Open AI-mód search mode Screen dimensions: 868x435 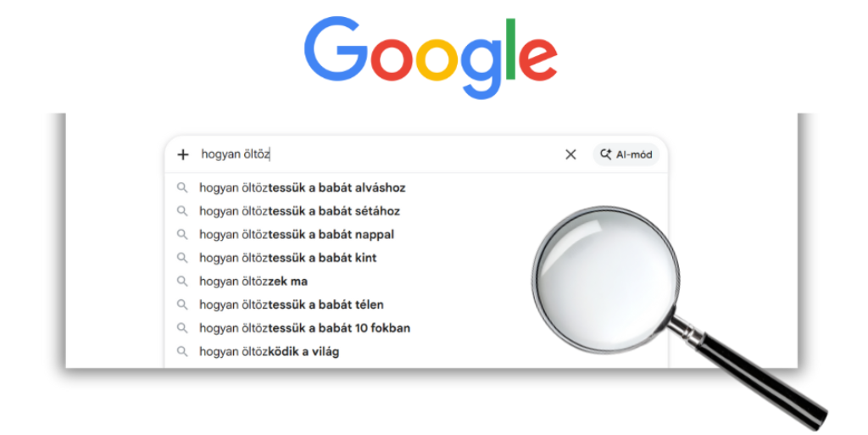(626, 154)
